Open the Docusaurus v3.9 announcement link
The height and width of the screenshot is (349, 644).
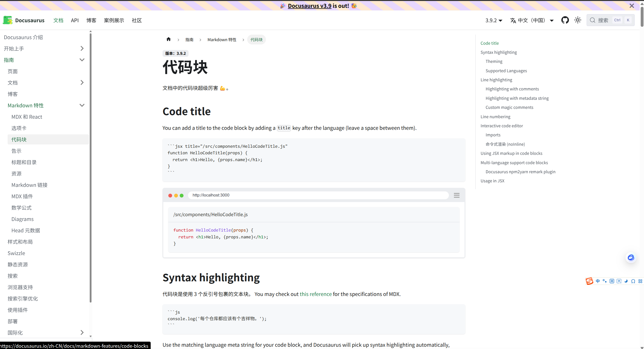309,6
